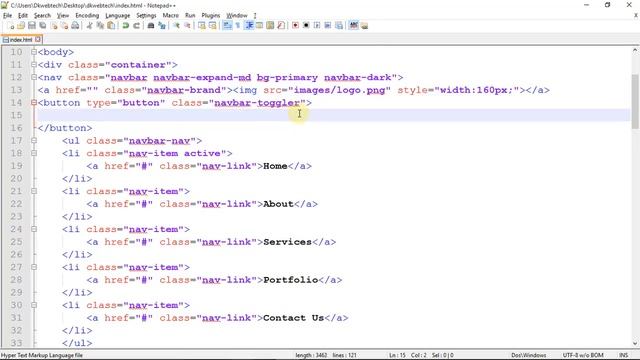Image resolution: width=640 pixels, height=360 pixels.
Task: Collapse the nav fold marker on line 12
Action: point(34,77)
